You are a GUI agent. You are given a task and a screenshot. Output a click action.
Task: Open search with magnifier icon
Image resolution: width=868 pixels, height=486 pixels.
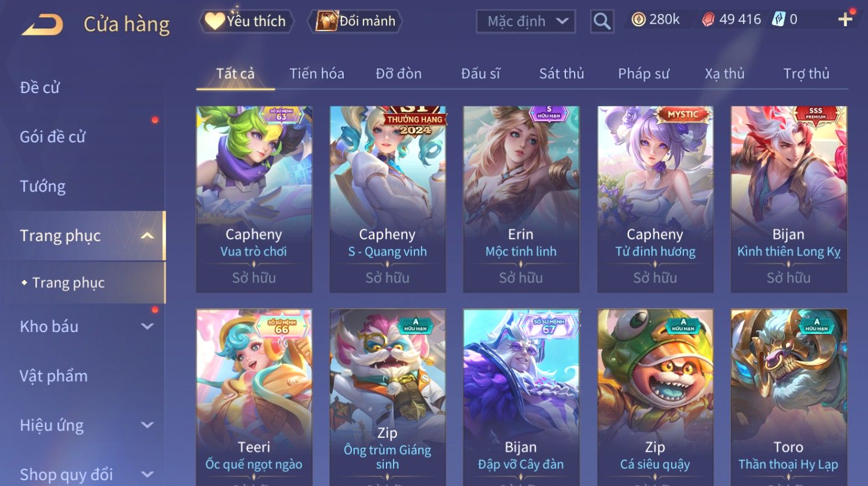coord(602,21)
